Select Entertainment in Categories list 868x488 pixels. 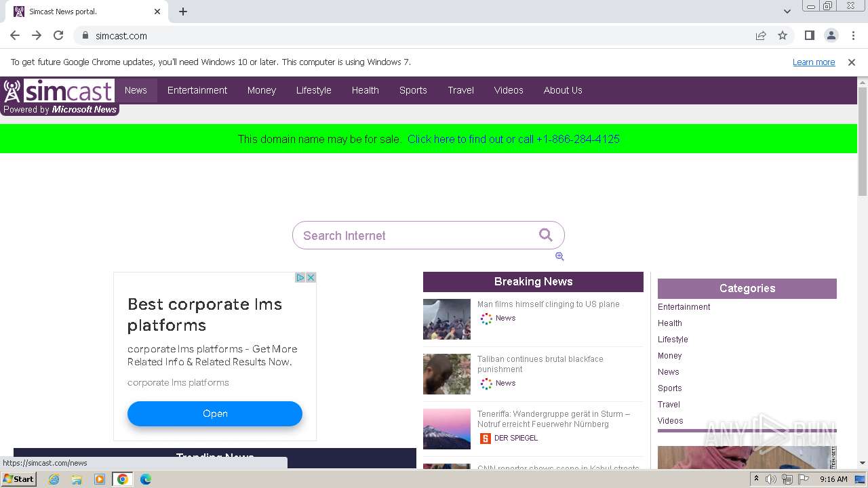684,307
